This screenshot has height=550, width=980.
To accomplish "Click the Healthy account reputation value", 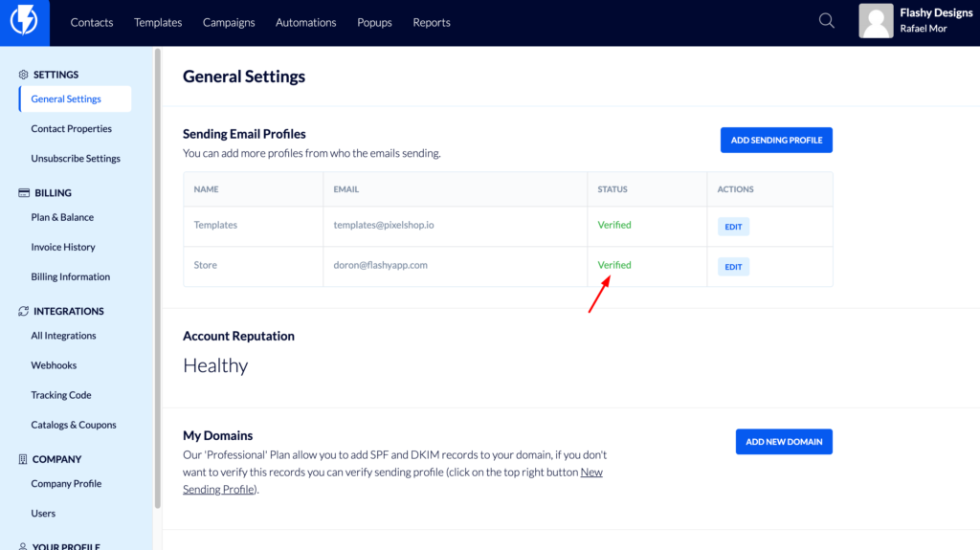I will click(x=215, y=365).
